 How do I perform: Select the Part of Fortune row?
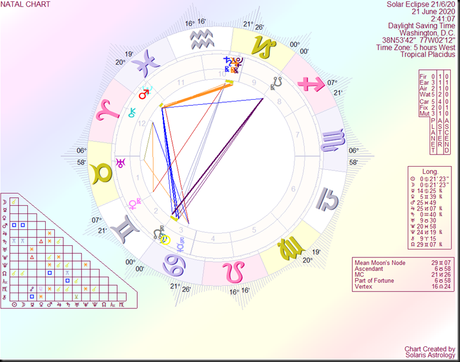point(403,281)
